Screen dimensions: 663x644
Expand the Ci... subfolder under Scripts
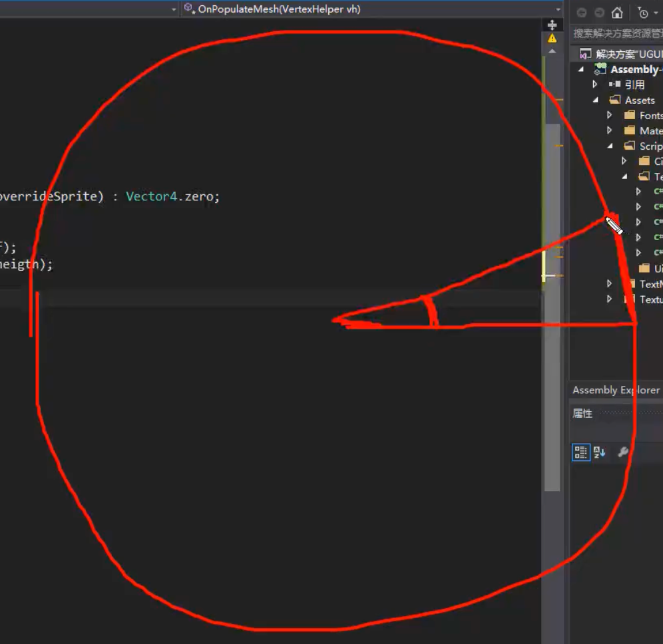pos(624,160)
